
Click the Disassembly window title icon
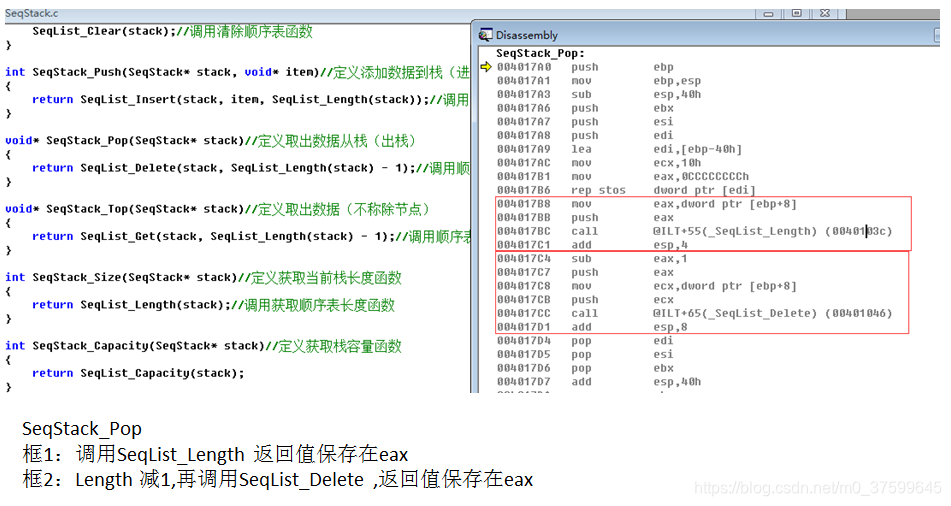(485, 35)
